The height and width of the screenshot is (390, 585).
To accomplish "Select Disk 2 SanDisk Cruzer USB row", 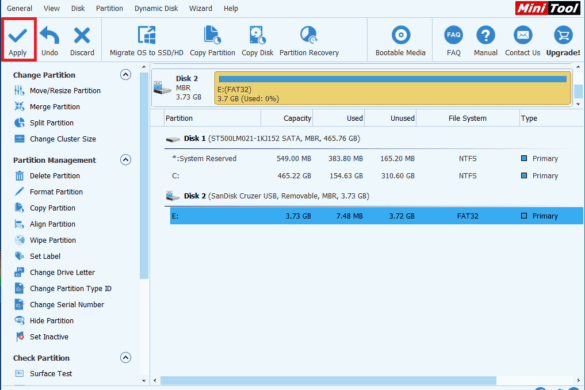I will pos(373,196).
